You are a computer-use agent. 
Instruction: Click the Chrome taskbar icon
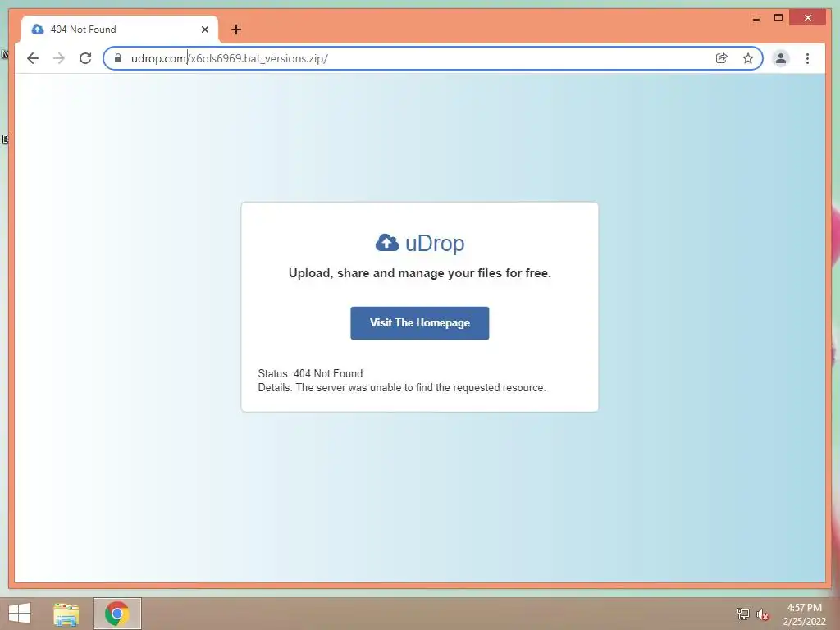click(x=117, y=614)
